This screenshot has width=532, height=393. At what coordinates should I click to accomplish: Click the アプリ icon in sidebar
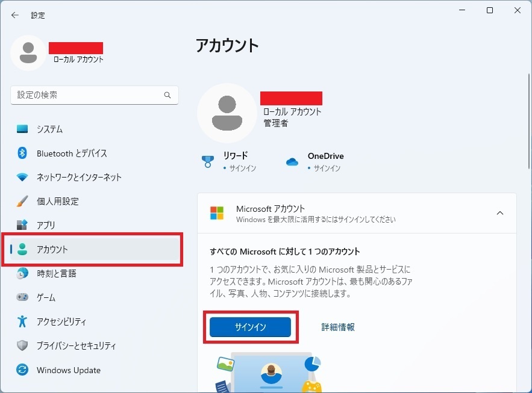pos(22,225)
